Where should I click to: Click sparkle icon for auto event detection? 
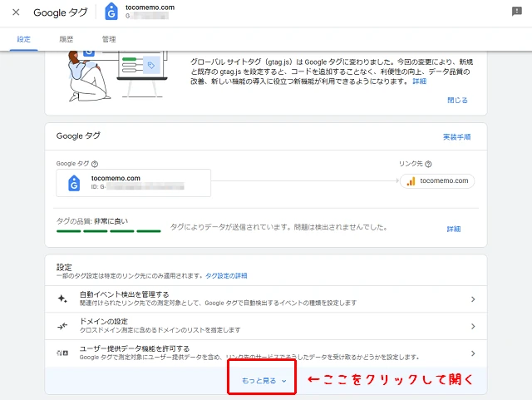(x=62, y=299)
